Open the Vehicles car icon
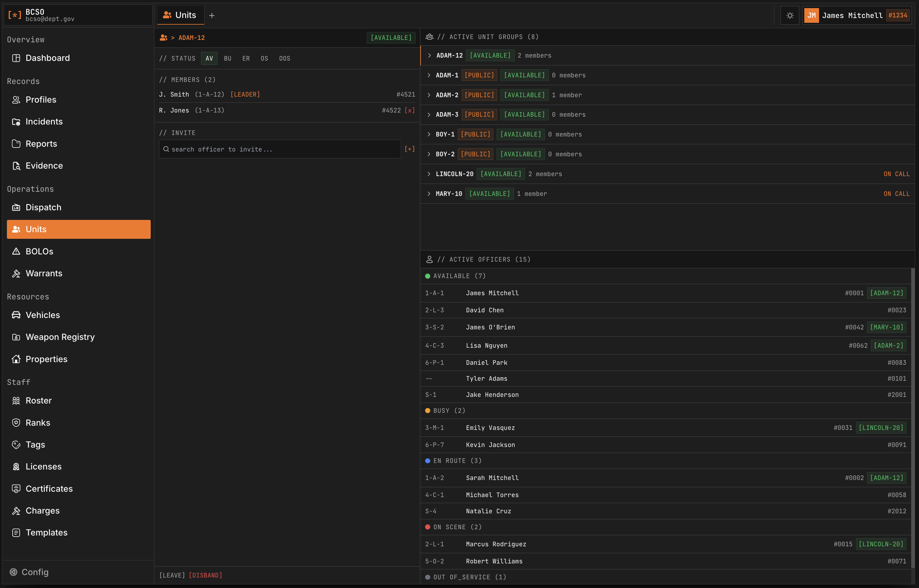 [x=16, y=315]
